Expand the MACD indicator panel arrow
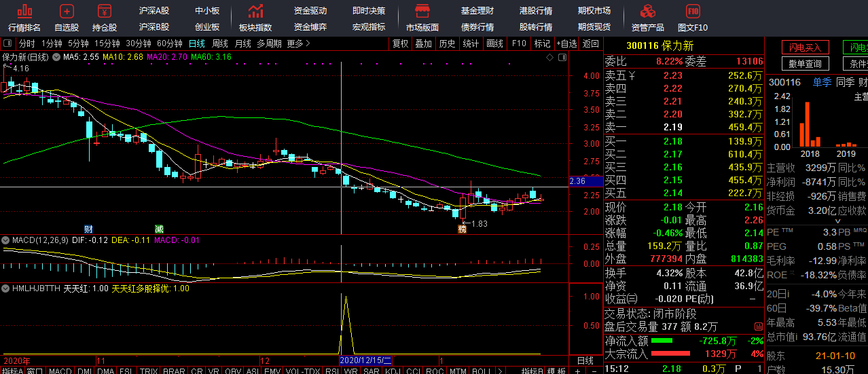 pos(5,240)
